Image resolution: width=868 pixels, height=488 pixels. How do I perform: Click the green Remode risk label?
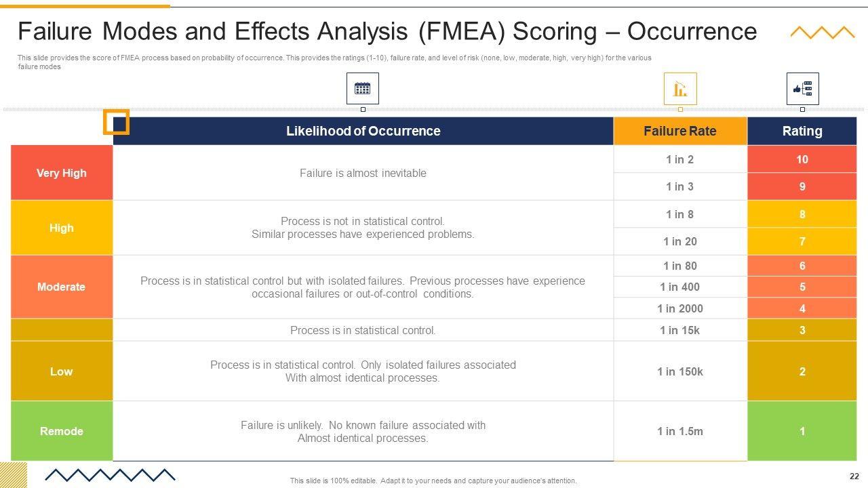click(61, 431)
